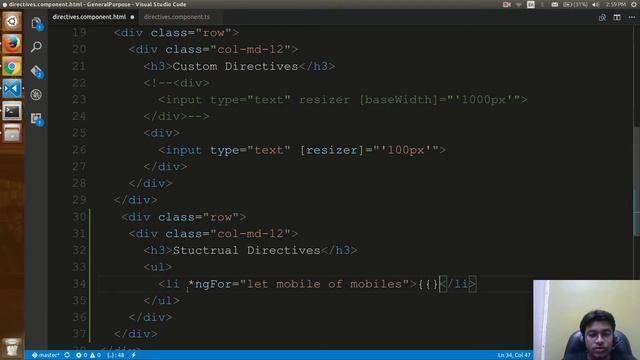Screen dimensions: 640x360
Task: Click the lightning bolt status bar icon
Action: [x=133, y=355]
